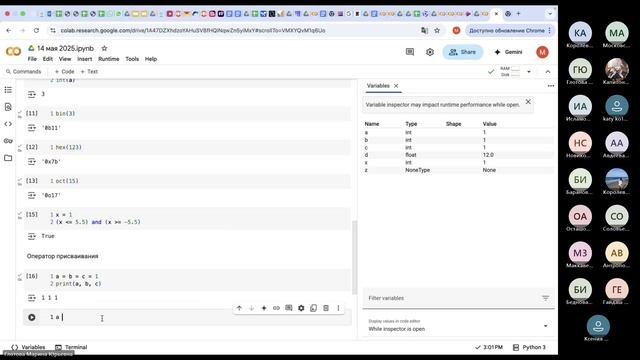This screenshot has height=360, width=640.
Task: Toggle output of cell 11 showing '0b11'
Action: point(32,128)
